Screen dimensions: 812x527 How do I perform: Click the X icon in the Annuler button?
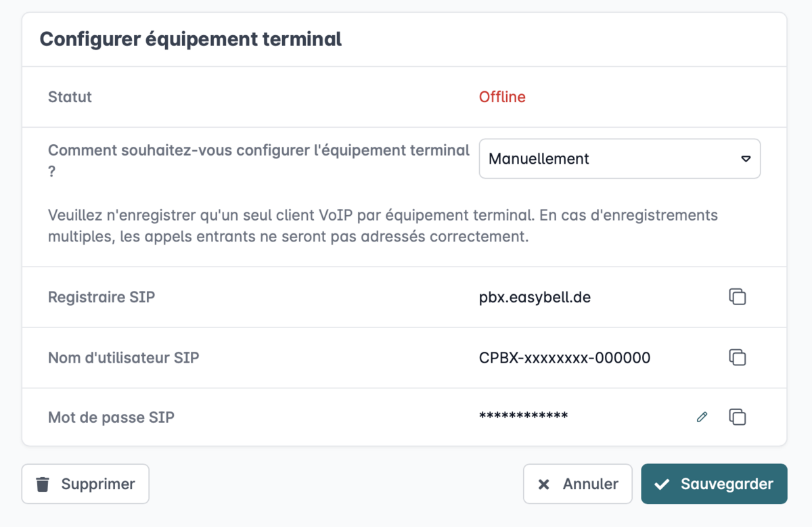pos(543,484)
